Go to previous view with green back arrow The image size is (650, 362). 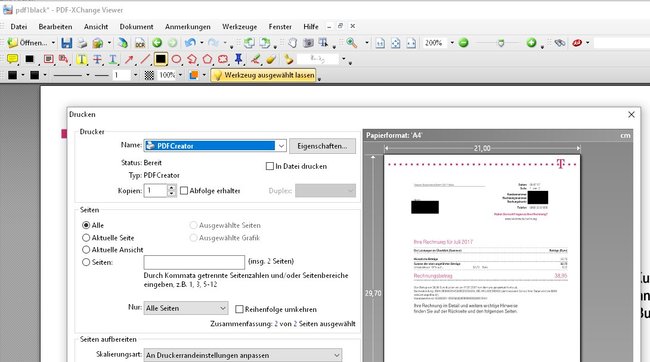[157, 43]
